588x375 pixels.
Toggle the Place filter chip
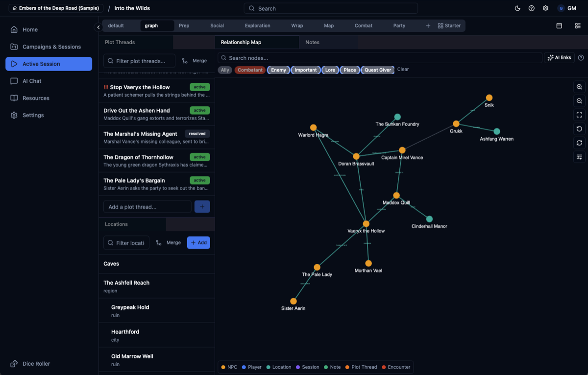click(x=350, y=70)
